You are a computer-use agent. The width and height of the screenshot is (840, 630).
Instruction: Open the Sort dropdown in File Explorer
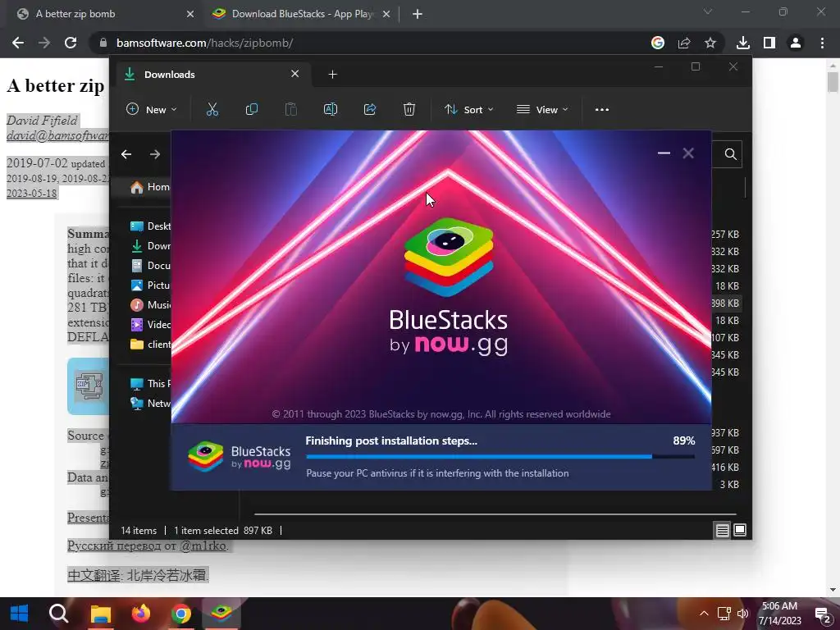468,109
